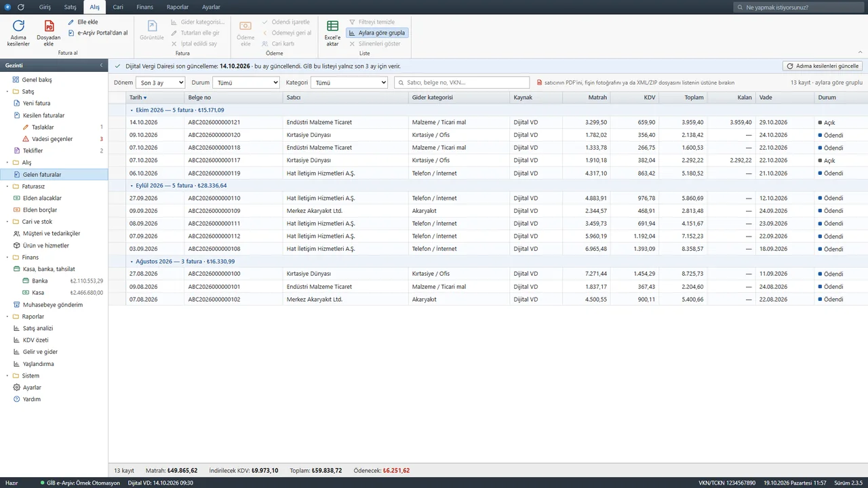Collapse the Finans tree folder
This screenshot has width=868, height=488.
[7, 257]
